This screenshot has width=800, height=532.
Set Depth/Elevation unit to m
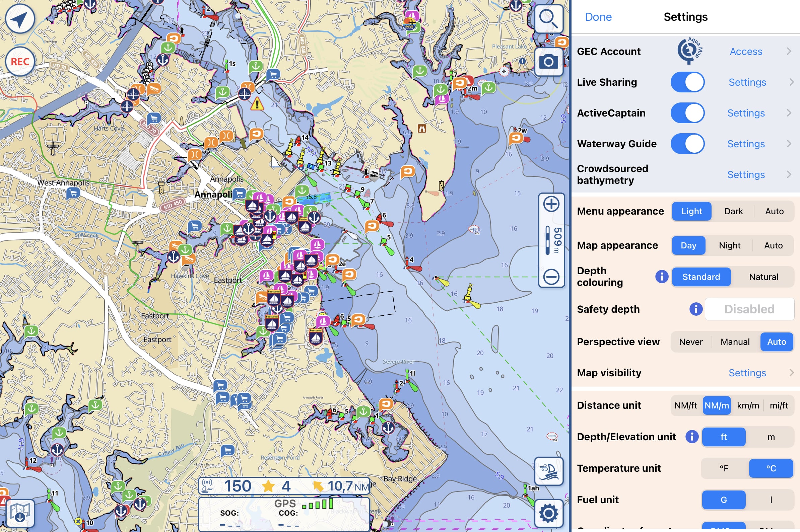pyautogui.click(x=771, y=437)
